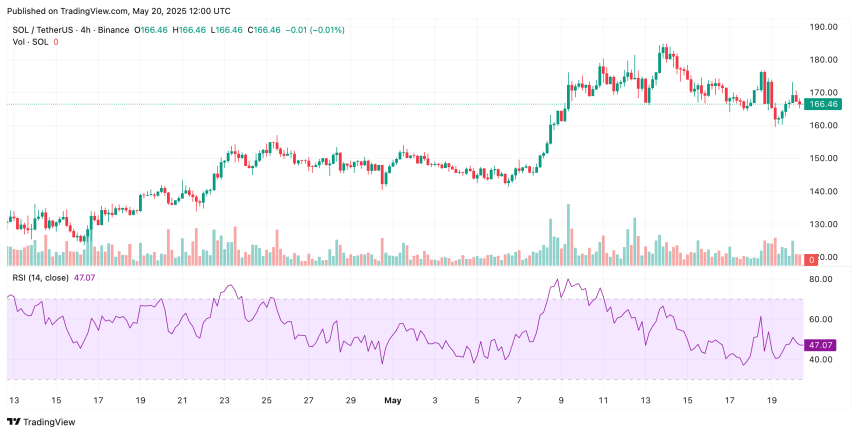Click the 130.00 label on the price axis

point(822,224)
